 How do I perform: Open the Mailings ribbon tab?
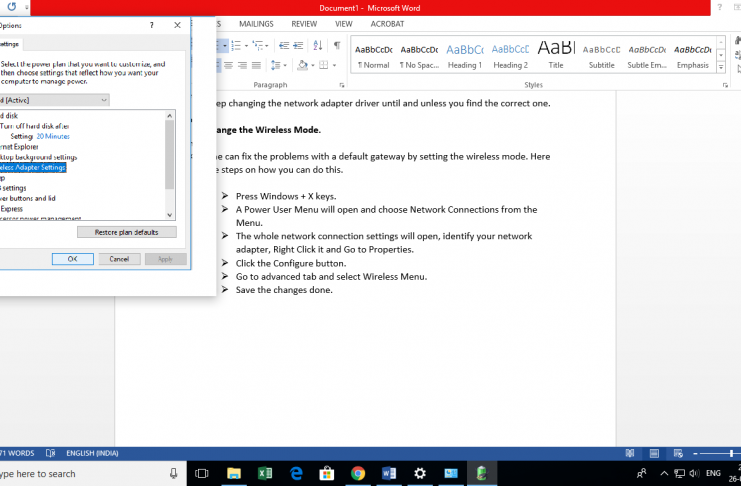coord(256,24)
